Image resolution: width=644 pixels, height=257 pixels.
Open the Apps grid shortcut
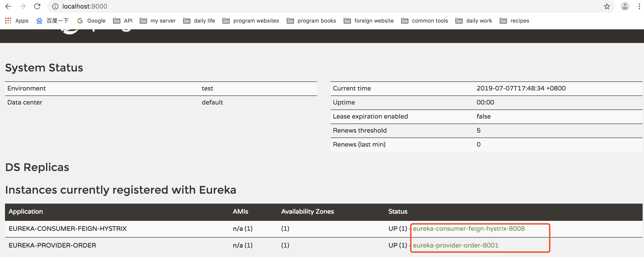click(17, 21)
